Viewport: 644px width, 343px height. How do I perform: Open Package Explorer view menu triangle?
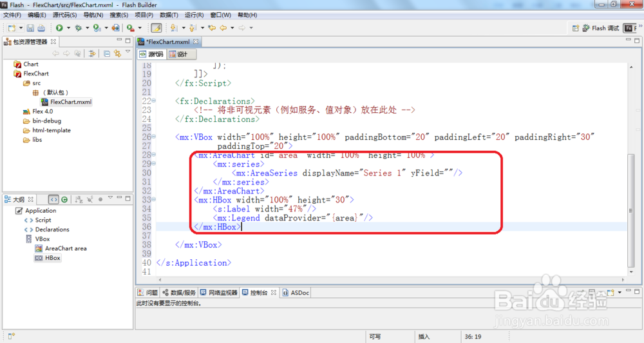tap(128, 52)
